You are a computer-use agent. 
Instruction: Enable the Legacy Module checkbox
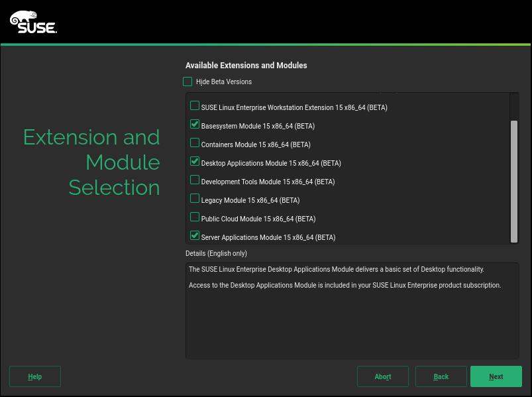(x=195, y=198)
